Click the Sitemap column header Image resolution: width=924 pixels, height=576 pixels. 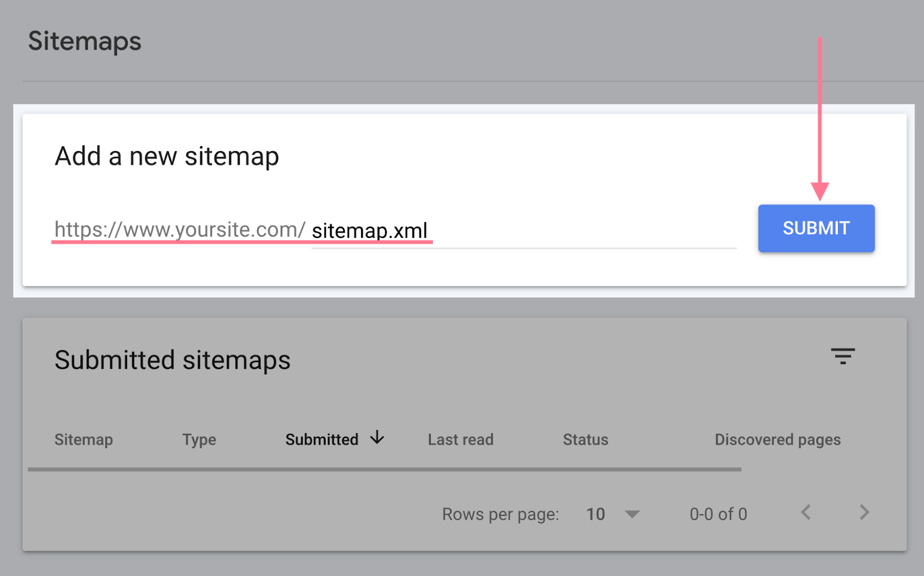click(x=83, y=439)
